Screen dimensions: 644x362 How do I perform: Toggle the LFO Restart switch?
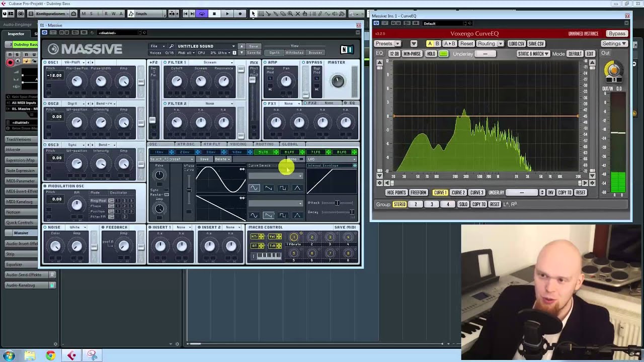coord(167,195)
